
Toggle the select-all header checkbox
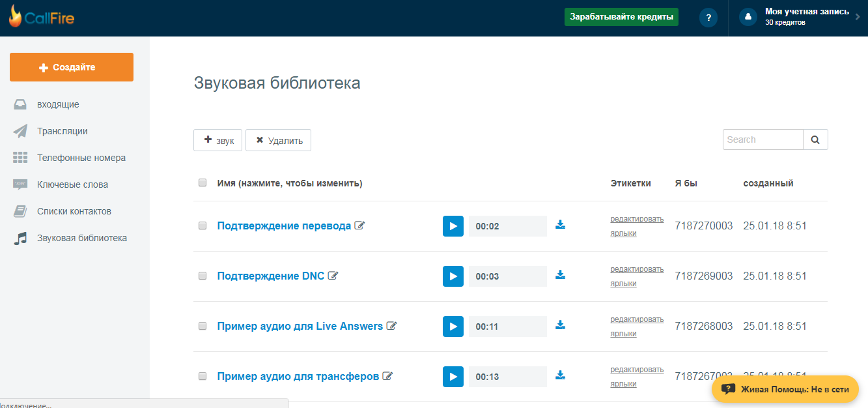[x=203, y=182]
